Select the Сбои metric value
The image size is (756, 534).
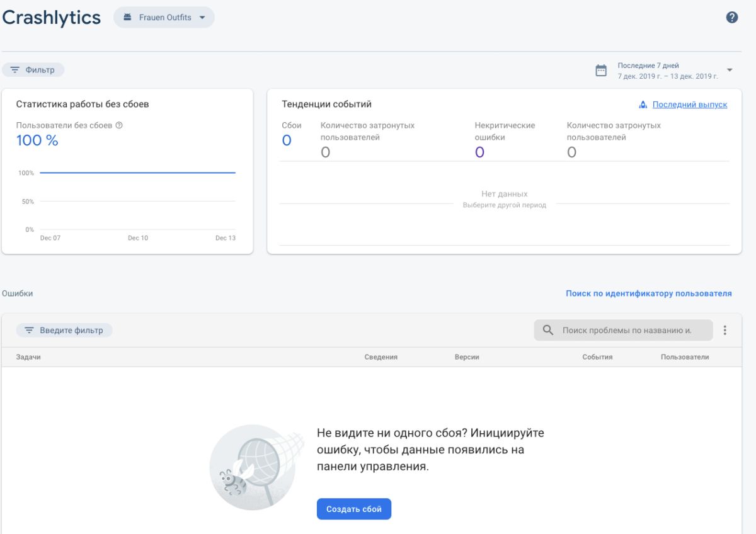[x=287, y=141]
